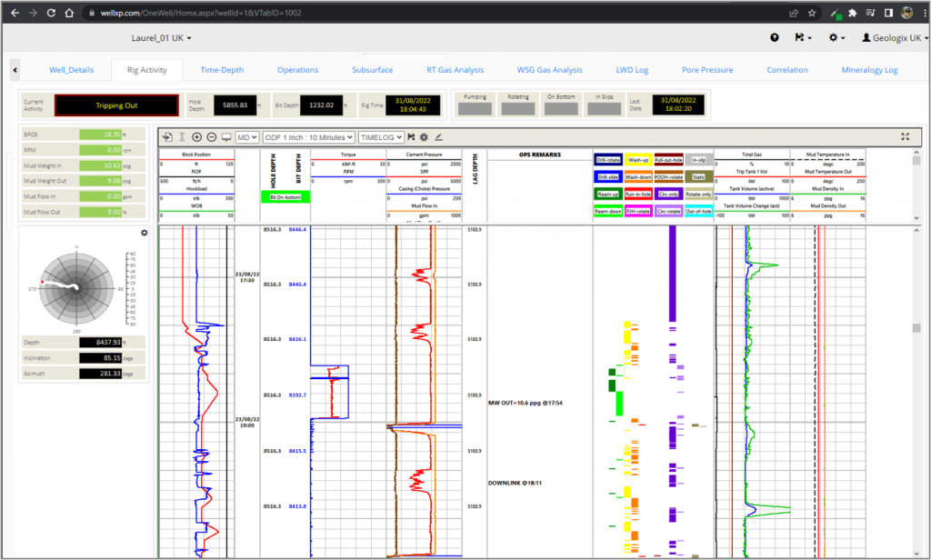Toggle fullscreen with the expand arrows icon

[x=905, y=136]
